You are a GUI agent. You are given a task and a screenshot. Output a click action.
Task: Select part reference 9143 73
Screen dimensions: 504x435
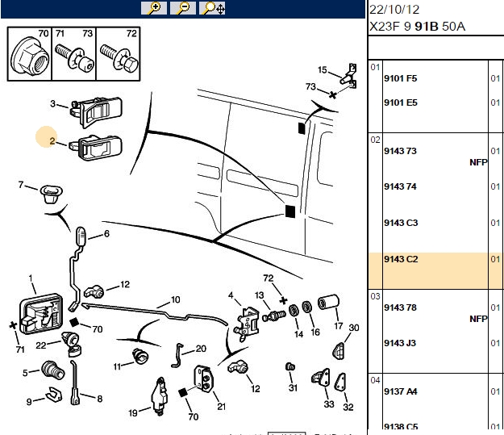400,151
